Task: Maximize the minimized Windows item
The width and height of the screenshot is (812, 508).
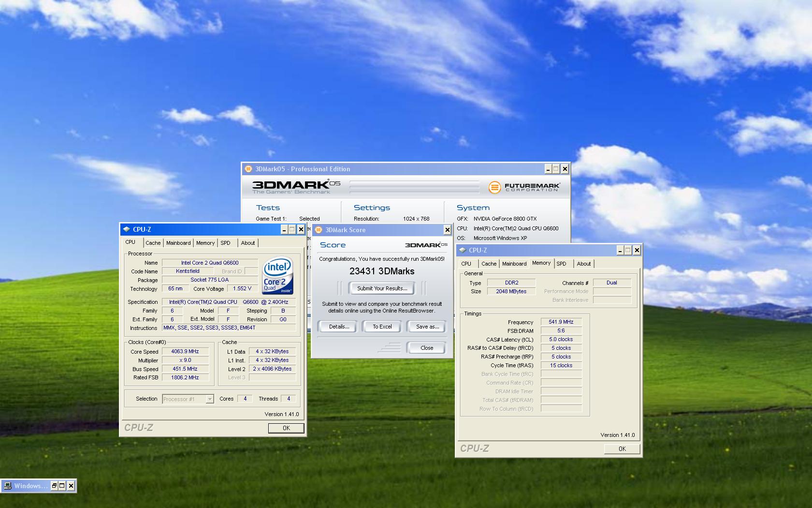Action: pos(62,486)
